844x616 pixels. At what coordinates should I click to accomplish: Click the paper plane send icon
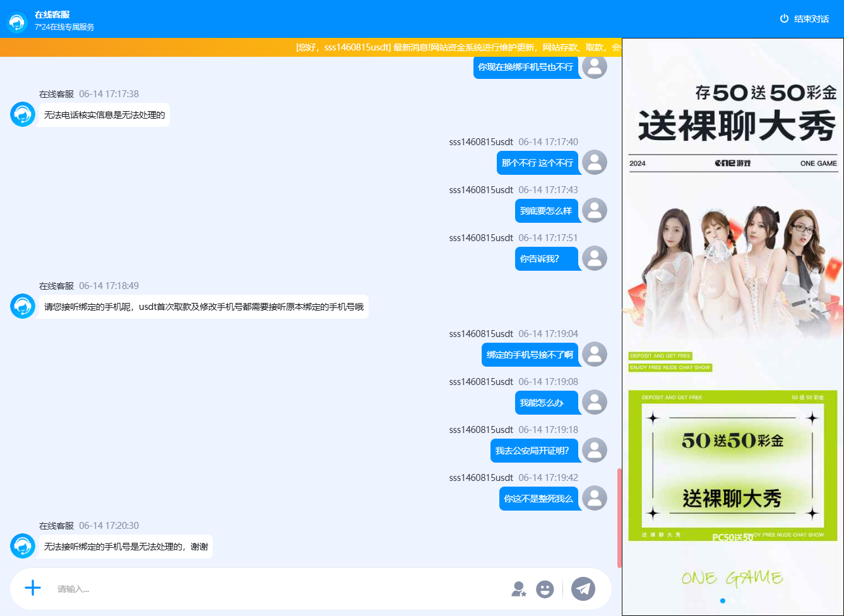click(x=583, y=589)
